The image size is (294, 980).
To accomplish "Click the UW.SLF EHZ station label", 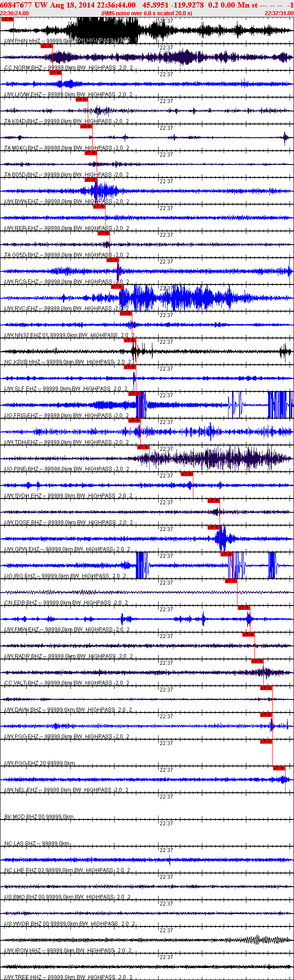I will tap(65, 389).
